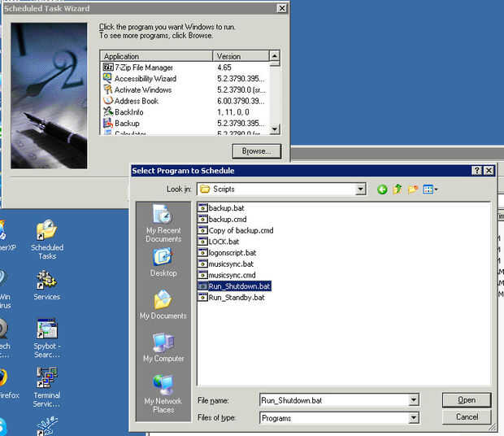Select the musicsync.bat file
Viewport: 504px width, 436px height.
[226, 264]
